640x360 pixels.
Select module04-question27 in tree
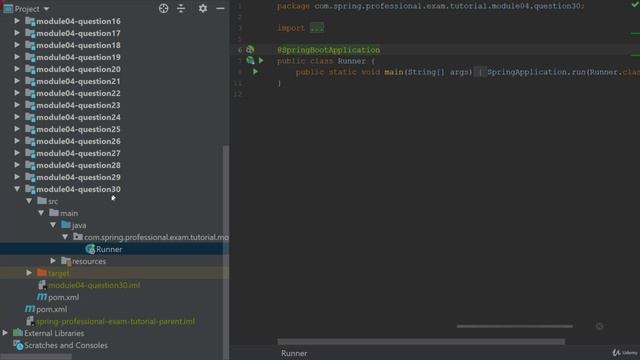(78, 153)
